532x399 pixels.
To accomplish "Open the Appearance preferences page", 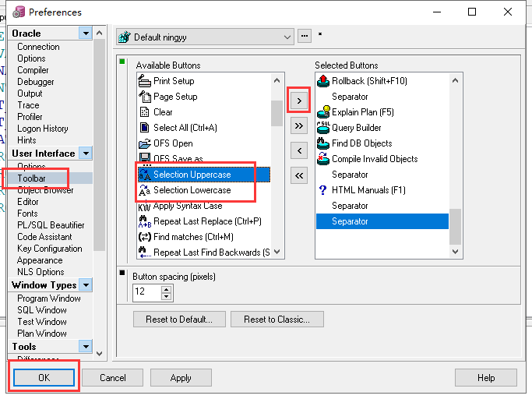I will (x=40, y=260).
